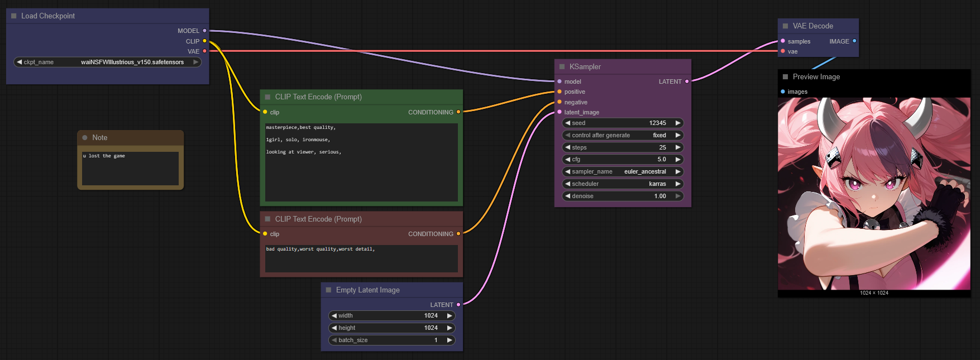Increase cfg with the right arrow
Screen dimensions: 980x360
coord(678,160)
